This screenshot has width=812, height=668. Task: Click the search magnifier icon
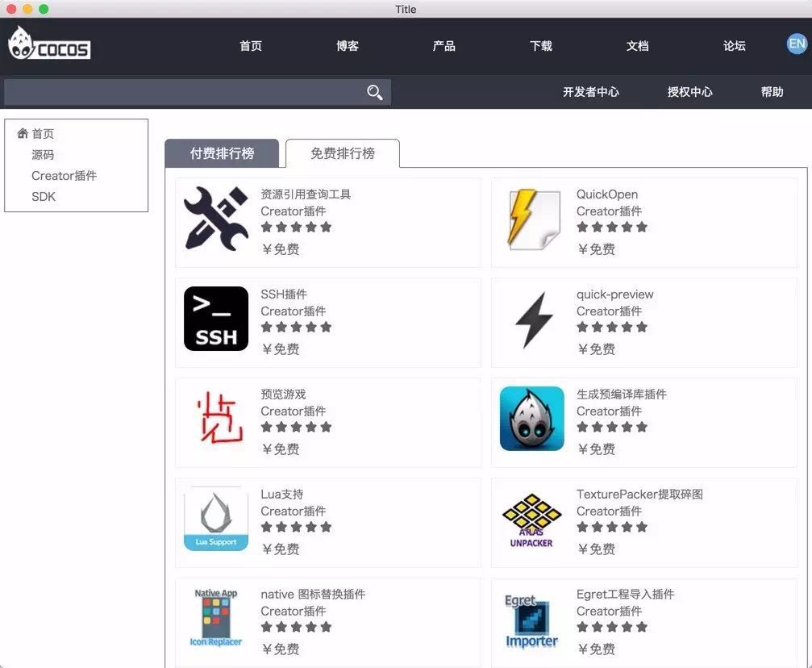pyautogui.click(x=374, y=92)
